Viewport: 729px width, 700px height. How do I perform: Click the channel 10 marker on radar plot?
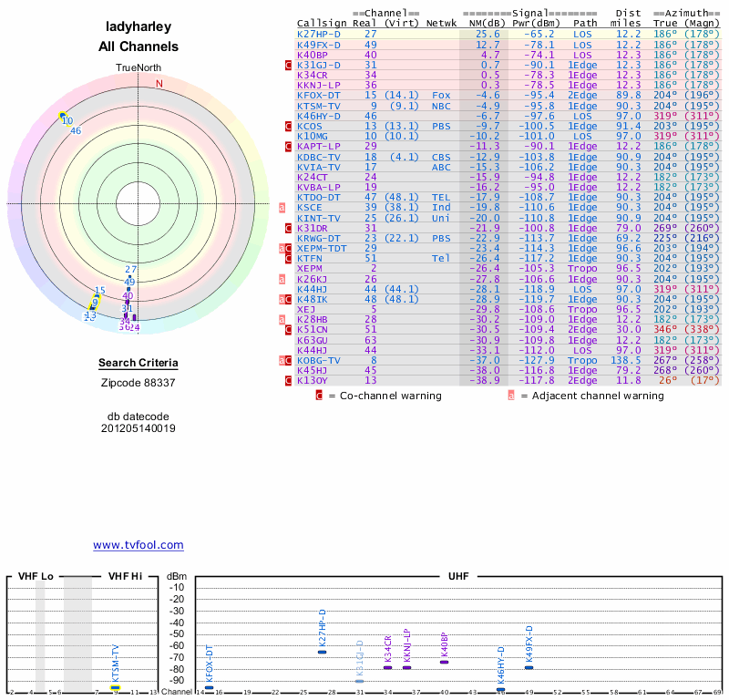[x=65, y=118]
